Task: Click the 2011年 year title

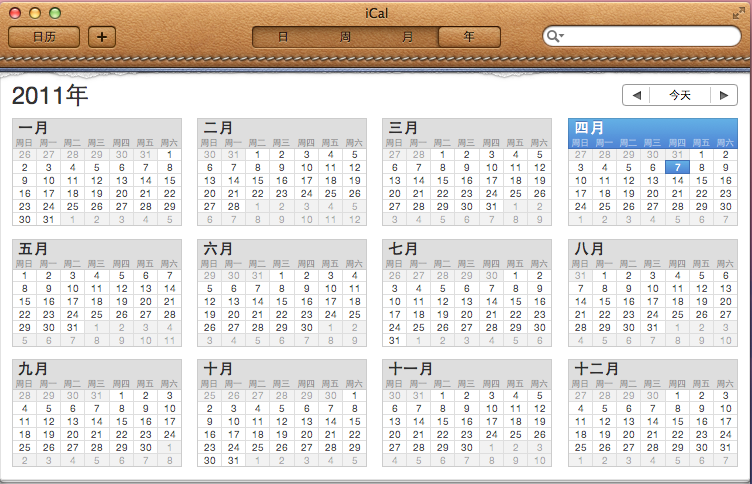Action: tap(50, 95)
